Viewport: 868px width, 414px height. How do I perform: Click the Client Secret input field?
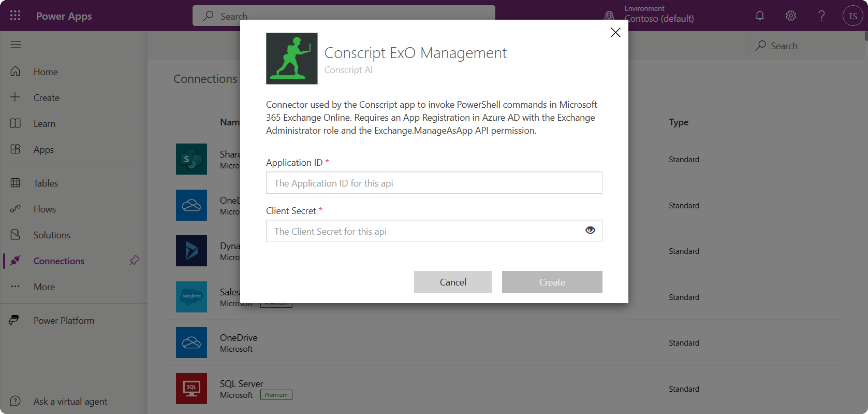pos(434,231)
